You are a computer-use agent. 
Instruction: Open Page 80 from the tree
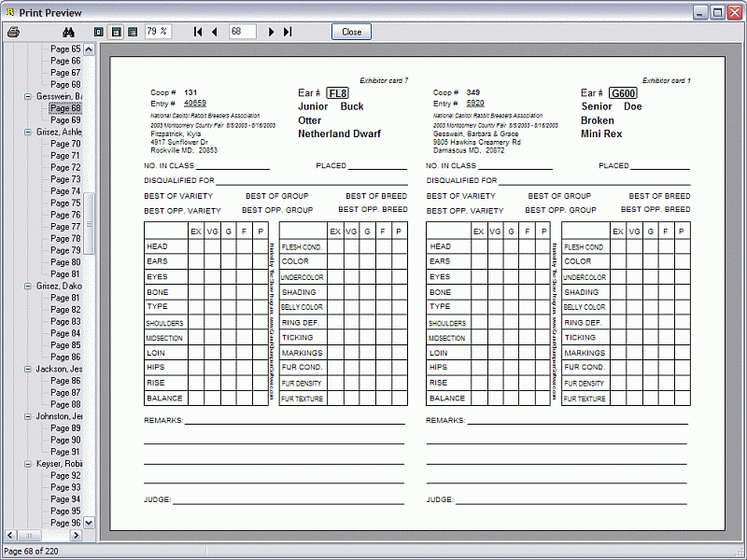65,262
